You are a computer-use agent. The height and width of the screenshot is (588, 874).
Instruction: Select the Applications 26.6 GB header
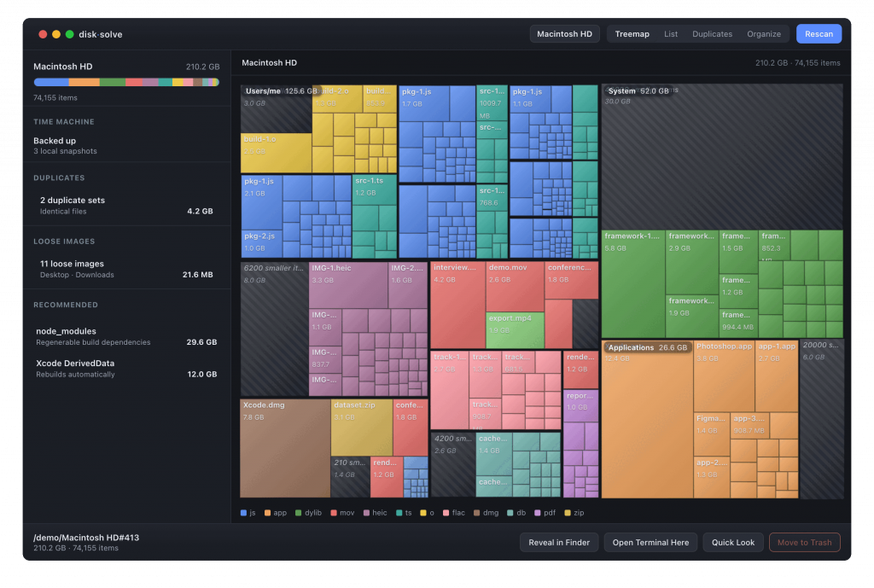[x=647, y=347]
